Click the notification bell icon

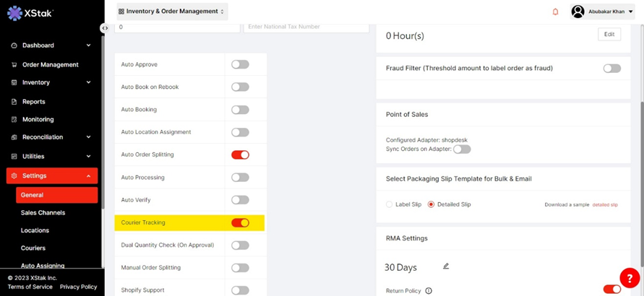[x=555, y=12]
